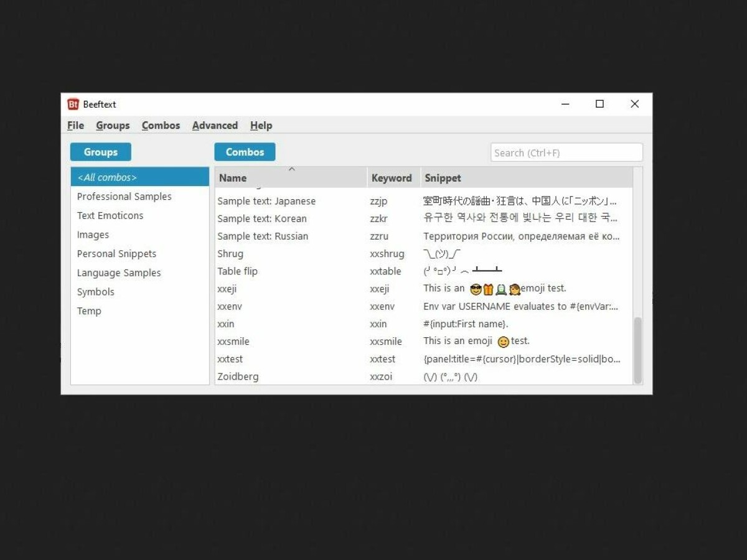Click the Beeftext icon in the title bar
Screen dimensions: 747x560
coord(72,104)
